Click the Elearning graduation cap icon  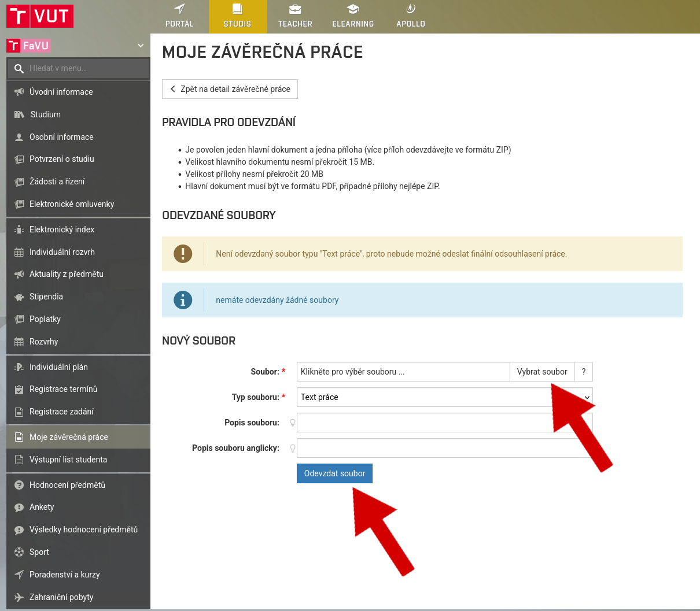coord(353,9)
